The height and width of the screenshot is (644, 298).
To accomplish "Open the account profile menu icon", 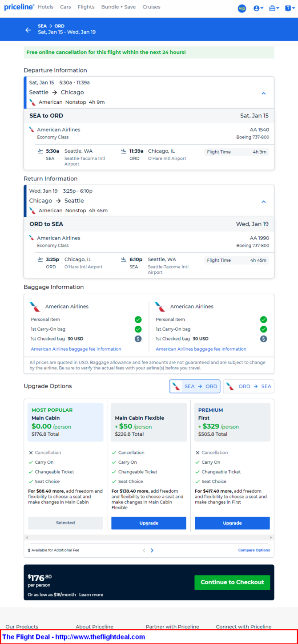I will tap(258, 8).
